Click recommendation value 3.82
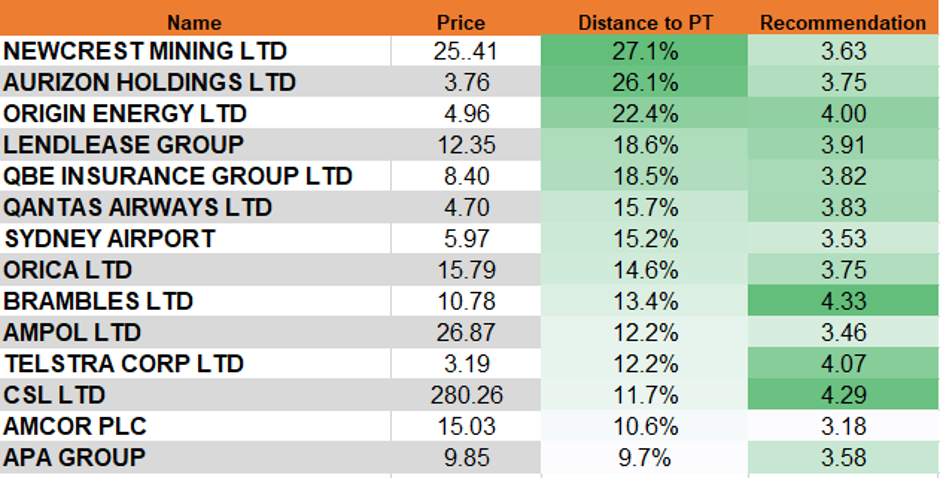 tap(843, 175)
